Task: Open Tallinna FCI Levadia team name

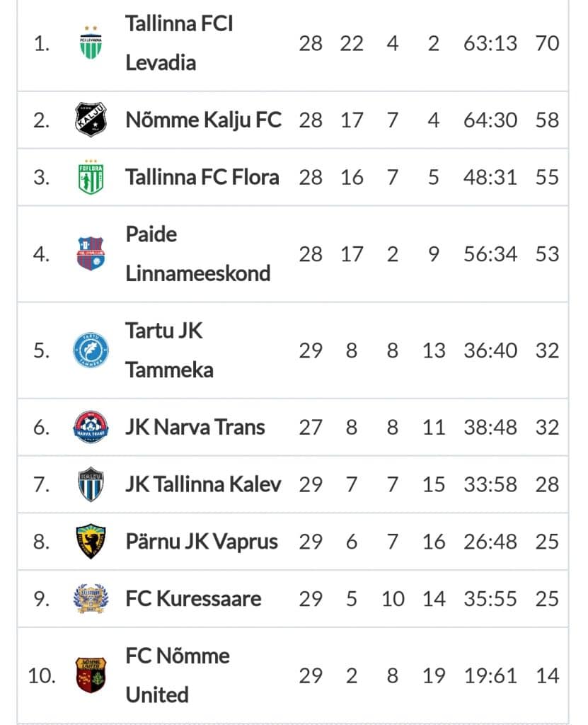Action: pyautogui.click(x=179, y=43)
